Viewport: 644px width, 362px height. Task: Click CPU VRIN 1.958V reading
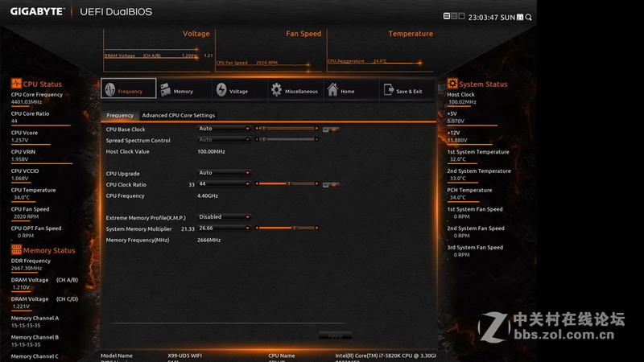(19, 159)
